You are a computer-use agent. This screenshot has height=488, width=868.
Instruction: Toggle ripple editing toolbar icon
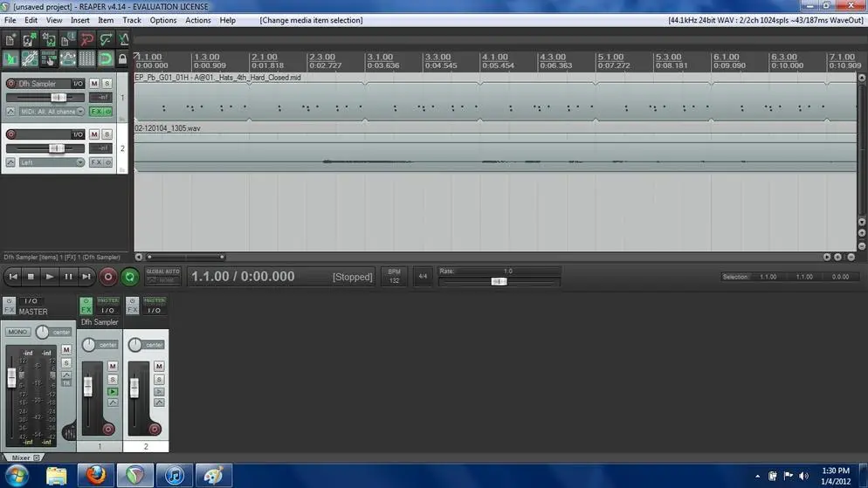pyautogui.click(x=49, y=58)
